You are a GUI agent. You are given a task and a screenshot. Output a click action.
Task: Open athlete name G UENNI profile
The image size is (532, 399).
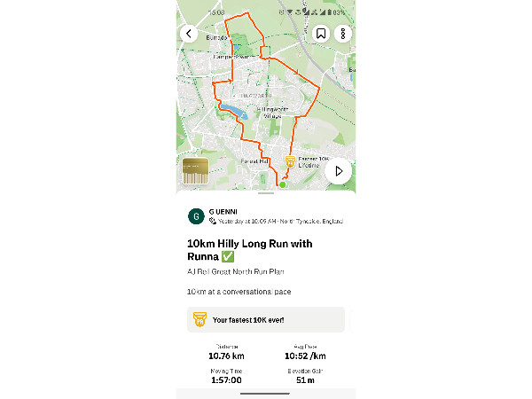pyautogui.click(x=223, y=212)
